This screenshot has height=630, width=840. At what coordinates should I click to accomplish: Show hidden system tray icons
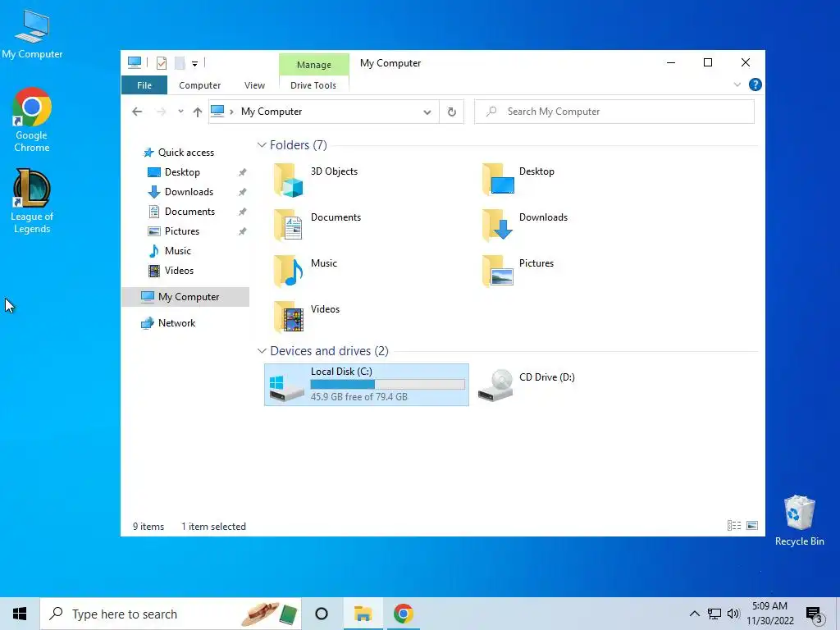[694, 614]
